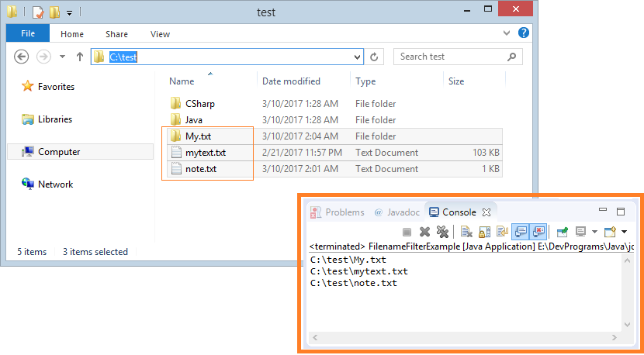Screen dimensions: 644x355
Task: Clear the Console output
Action: (x=466, y=232)
